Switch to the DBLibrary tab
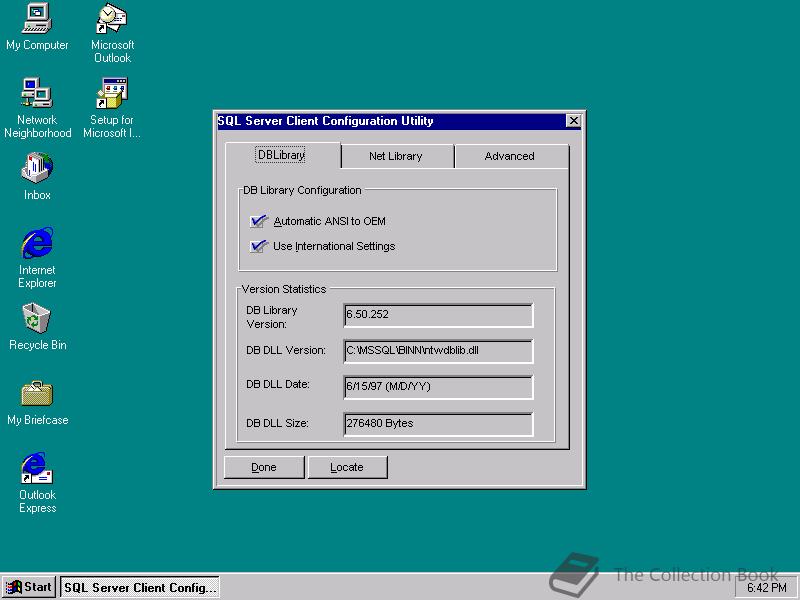Viewport: 800px width, 600px height. (283, 155)
